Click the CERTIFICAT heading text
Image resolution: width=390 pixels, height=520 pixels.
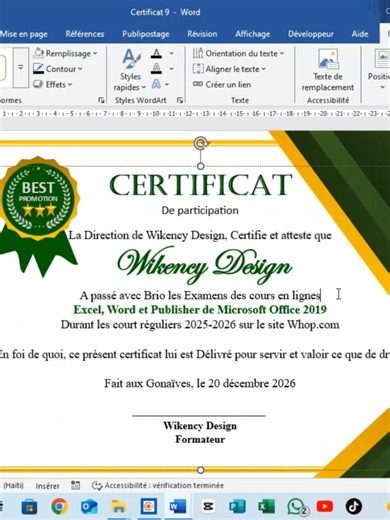pyautogui.click(x=201, y=185)
